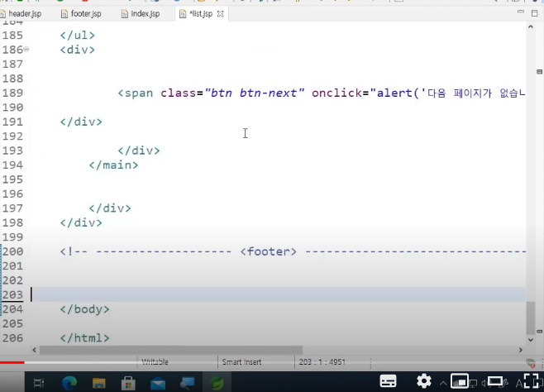Click the </div> tag on line 191
This screenshot has width=544, height=392.
point(81,122)
